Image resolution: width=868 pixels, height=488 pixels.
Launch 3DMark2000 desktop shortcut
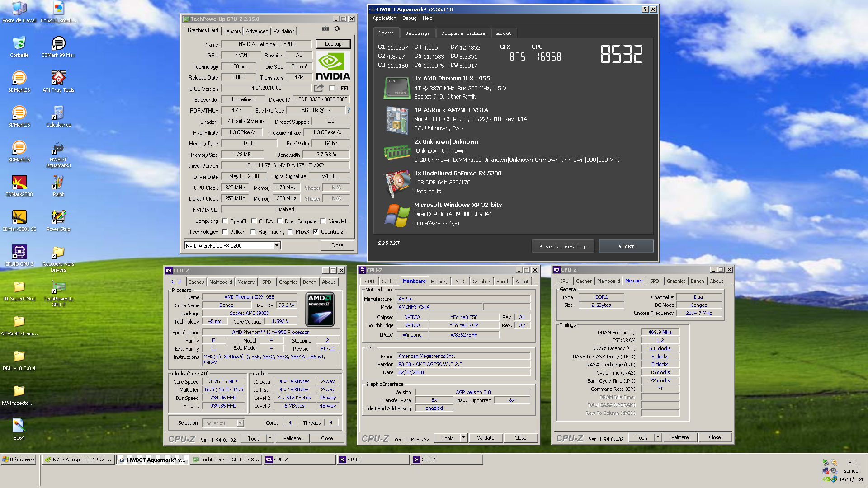(19, 186)
